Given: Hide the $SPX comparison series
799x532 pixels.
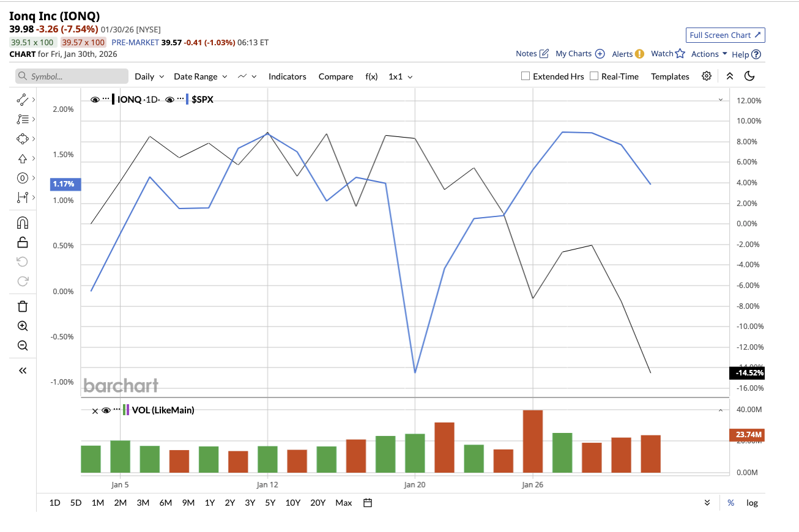Looking at the screenshot, I should point(169,99).
